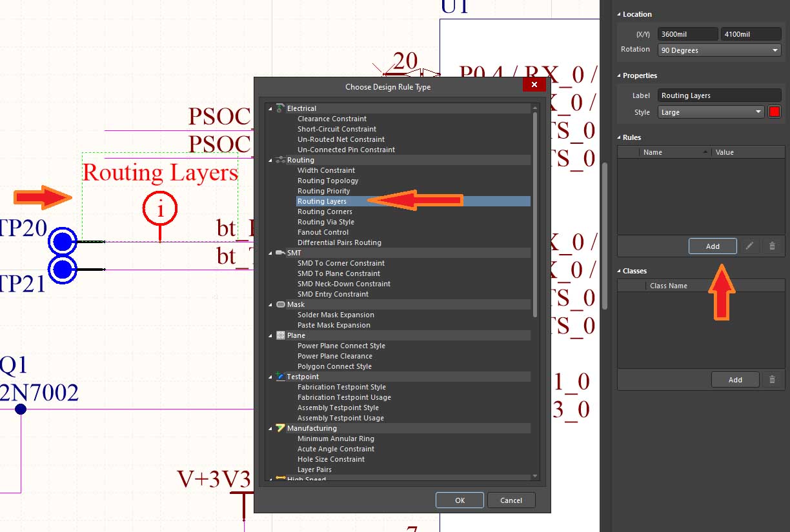Collapse the Electrical tree group

click(x=270, y=108)
